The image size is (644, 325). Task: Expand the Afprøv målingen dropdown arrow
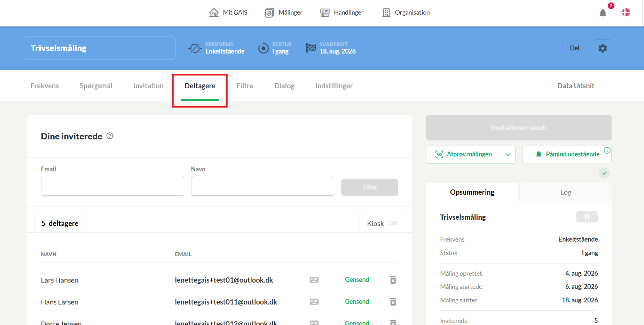coord(508,155)
